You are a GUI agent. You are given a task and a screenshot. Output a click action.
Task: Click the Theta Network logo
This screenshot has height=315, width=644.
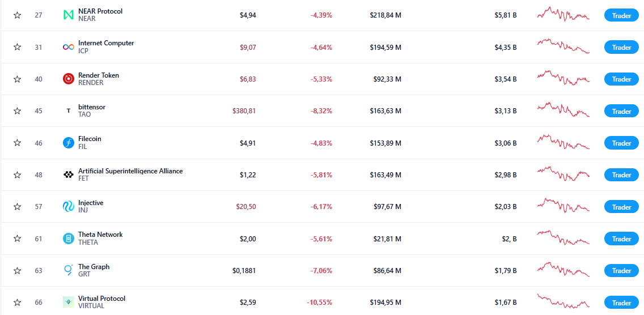coord(69,239)
